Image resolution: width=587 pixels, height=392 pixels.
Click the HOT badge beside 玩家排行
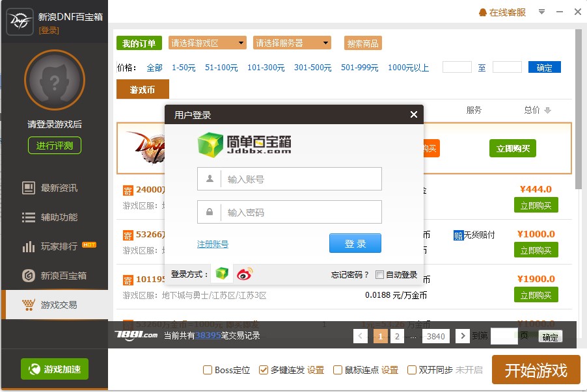pyautogui.click(x=89, y=244)
